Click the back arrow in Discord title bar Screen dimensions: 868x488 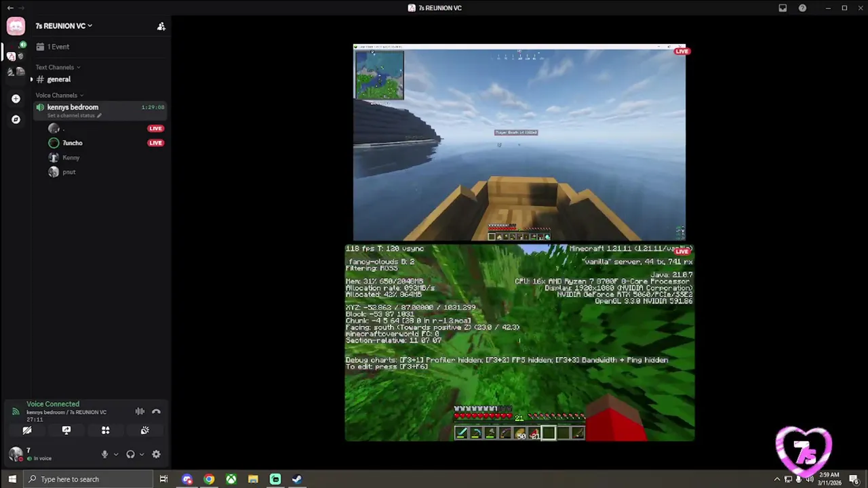click(x=10, y=8)
